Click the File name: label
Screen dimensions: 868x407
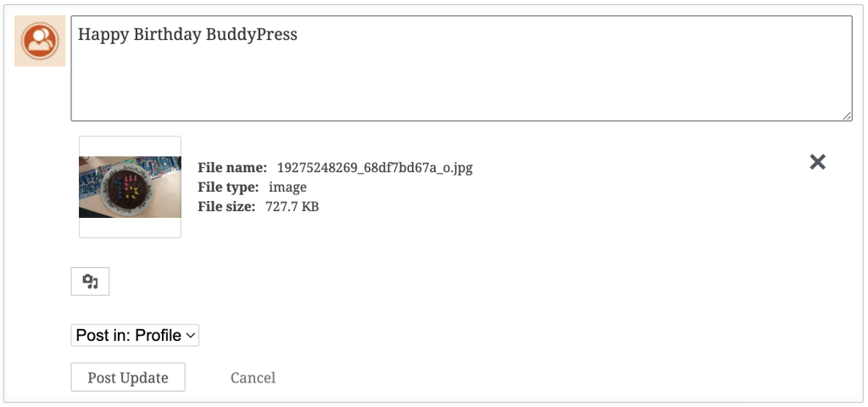coord(232,168)
